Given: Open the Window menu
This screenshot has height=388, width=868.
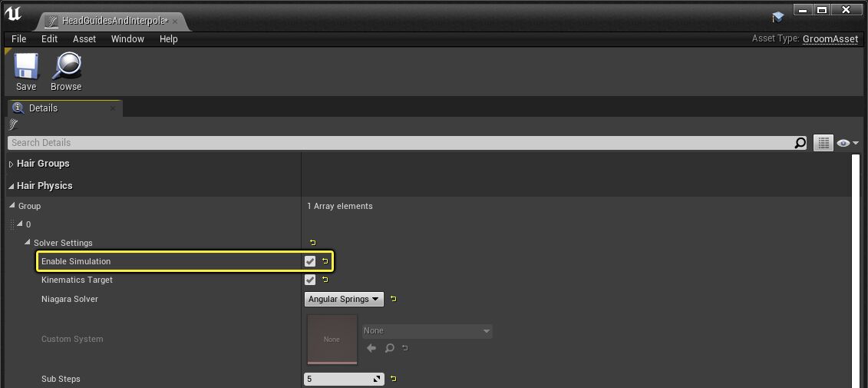Looking at the screenshot, I should [127, 38].
